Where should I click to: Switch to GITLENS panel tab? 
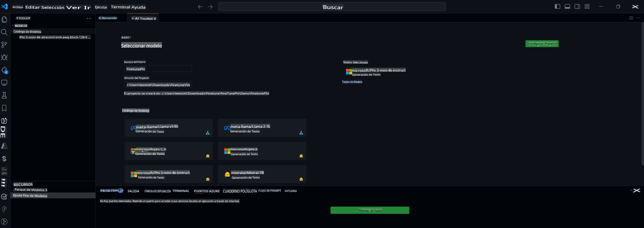point(290,191)
